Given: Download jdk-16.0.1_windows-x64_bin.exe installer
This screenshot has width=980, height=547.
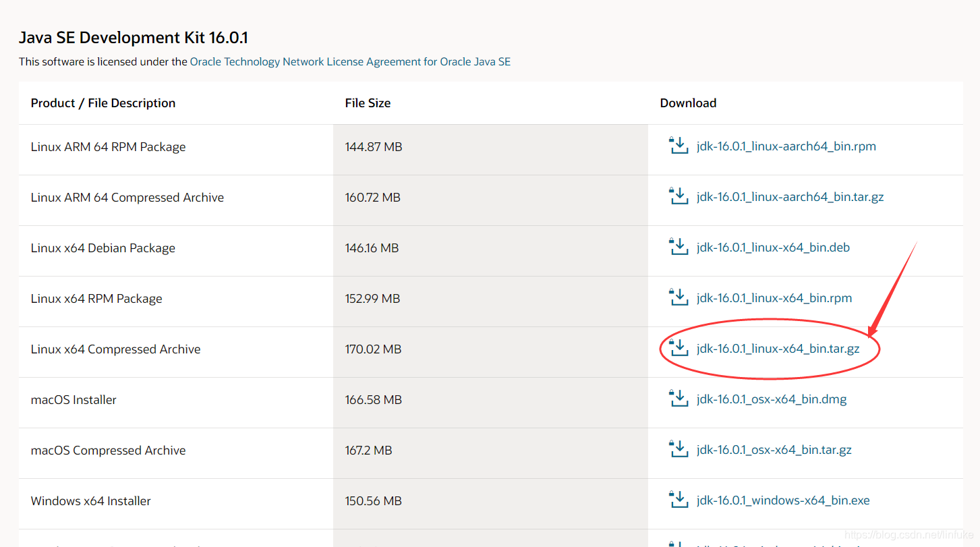Looking at the screenshot, I should coord(783,500).
